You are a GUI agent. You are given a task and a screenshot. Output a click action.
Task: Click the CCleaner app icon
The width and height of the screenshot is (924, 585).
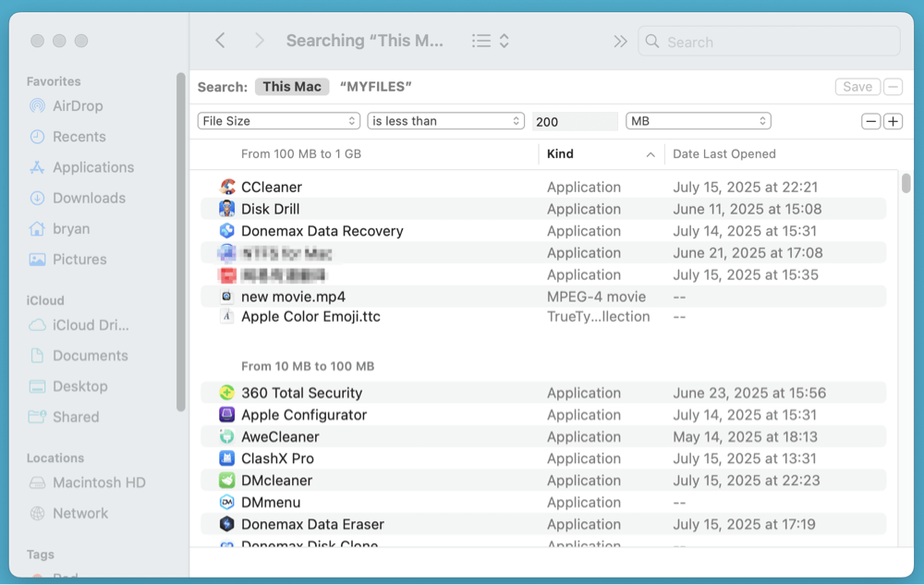coord(226,187)
